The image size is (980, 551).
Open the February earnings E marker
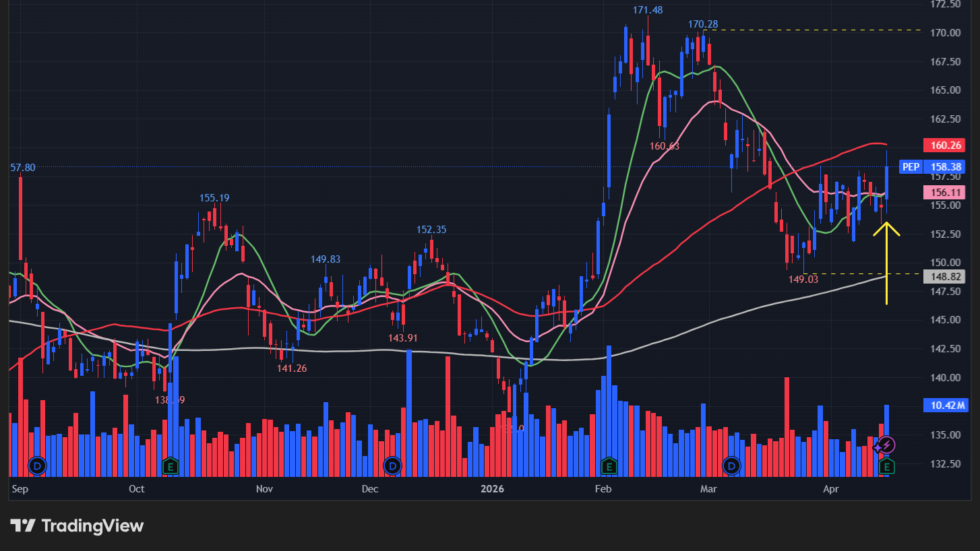609,465
